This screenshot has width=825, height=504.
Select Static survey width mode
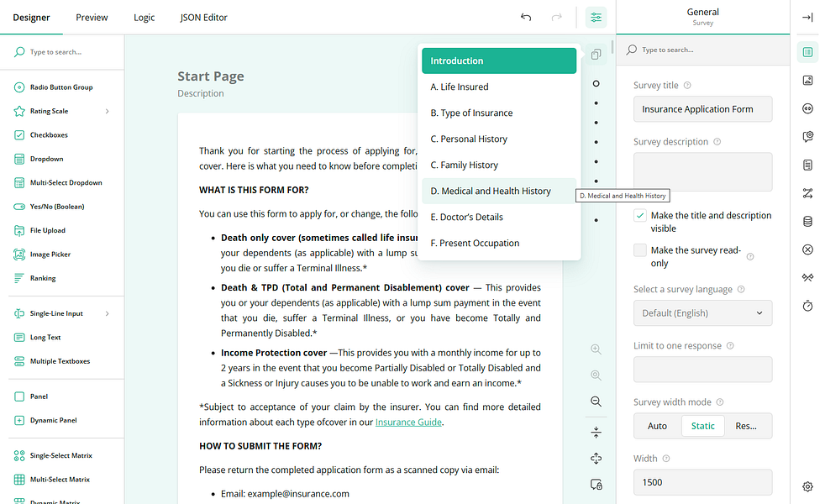tap(702, 426)
